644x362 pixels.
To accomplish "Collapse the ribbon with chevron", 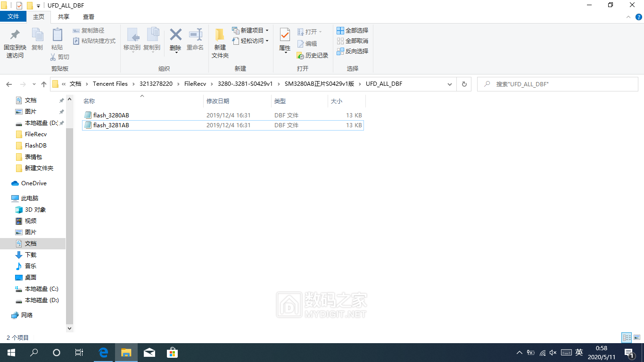I will click(628, 16).
